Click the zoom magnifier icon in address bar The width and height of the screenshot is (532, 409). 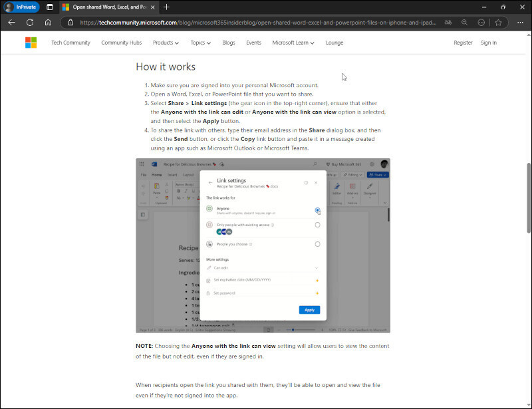[x=464, y=23]
